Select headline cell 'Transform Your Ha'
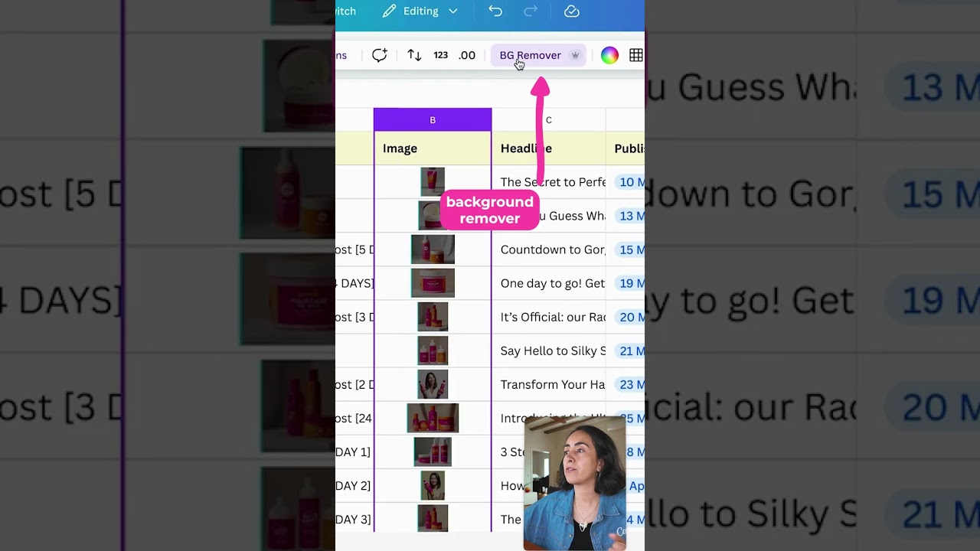Image resolution: width=980 pixels, height=551 pixels. 548,384
